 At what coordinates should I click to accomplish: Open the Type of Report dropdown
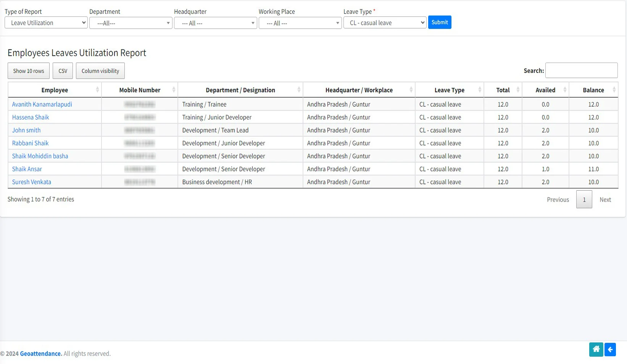pos(46,23)
